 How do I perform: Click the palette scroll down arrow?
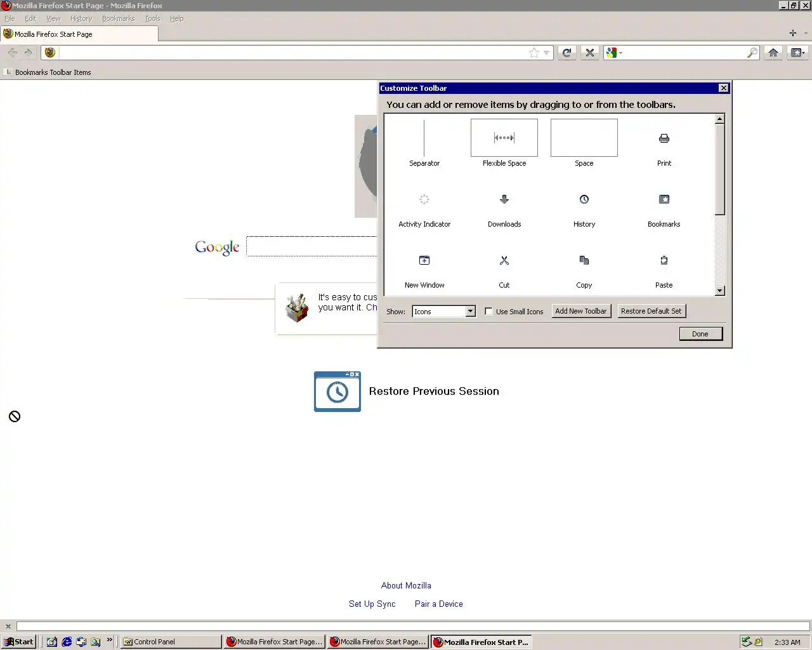click(719, 291)
